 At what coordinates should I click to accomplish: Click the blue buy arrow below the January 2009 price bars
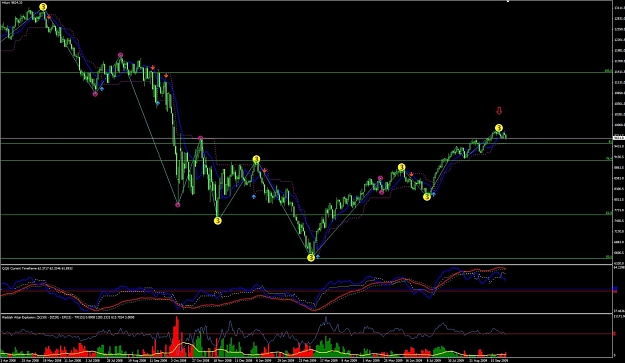(x=254, y=196)
